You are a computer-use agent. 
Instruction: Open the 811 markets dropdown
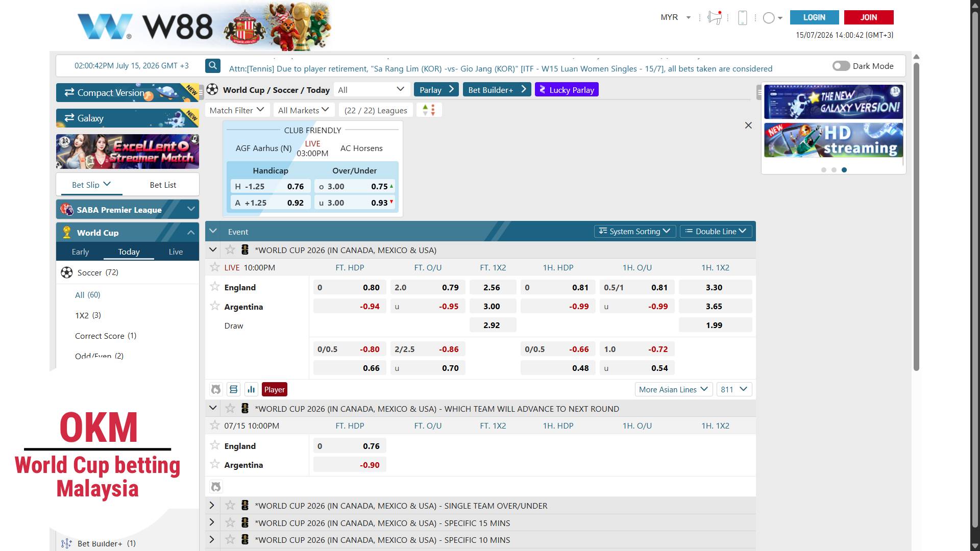pos(734,389)
